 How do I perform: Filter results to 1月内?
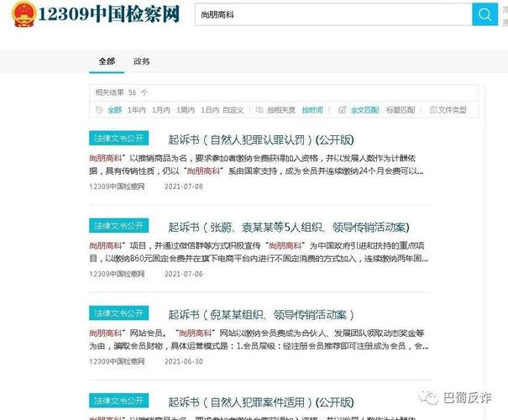click(x=161, y=110)
